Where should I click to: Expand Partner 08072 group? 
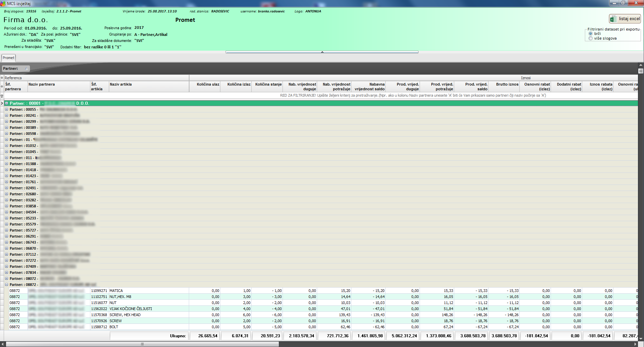tap(6, 279)
